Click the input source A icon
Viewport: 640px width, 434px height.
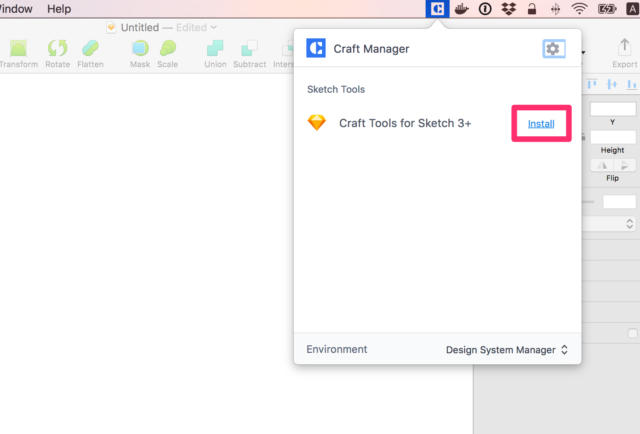click(x=633, y=9)
